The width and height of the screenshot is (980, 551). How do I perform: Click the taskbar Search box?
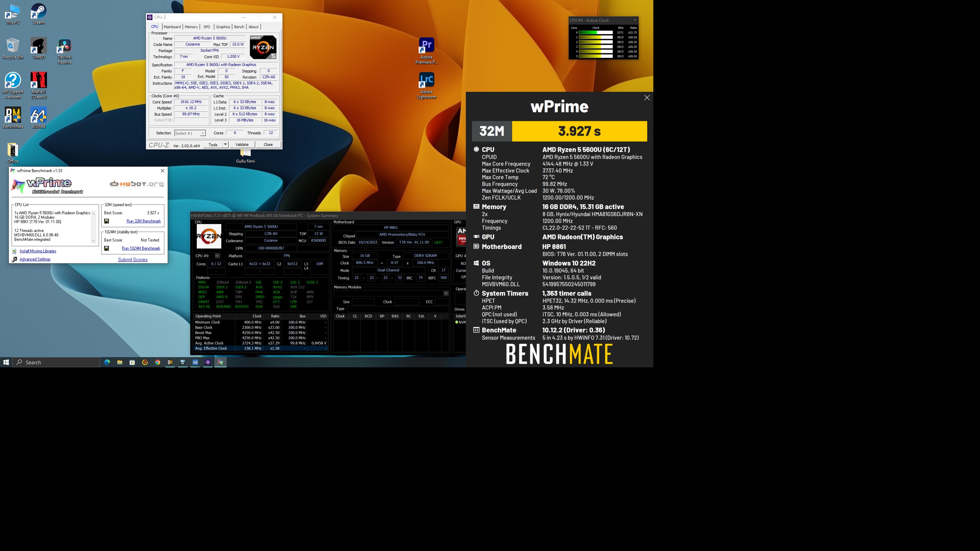point(56,362)
